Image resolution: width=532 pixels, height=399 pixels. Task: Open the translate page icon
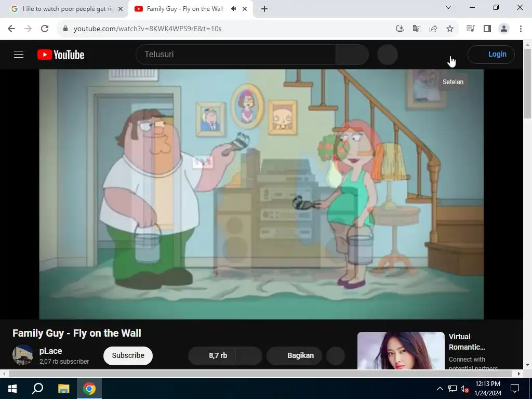(x=417, y=29)
